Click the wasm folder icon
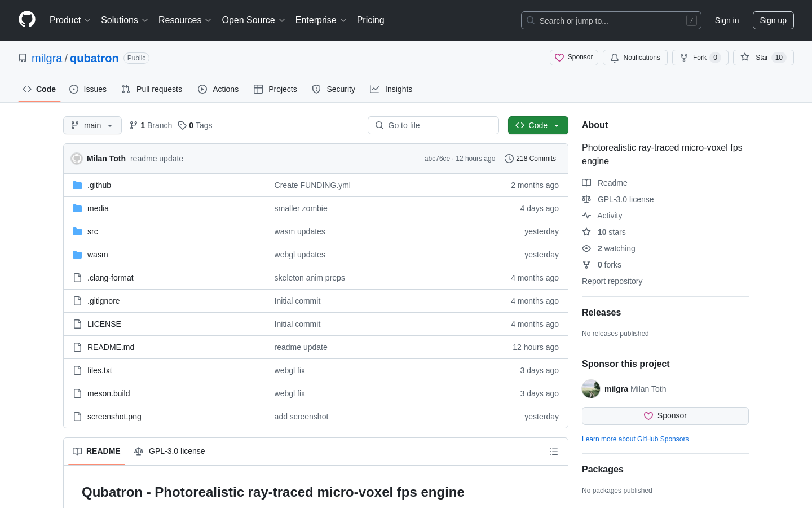 point(77,255)
